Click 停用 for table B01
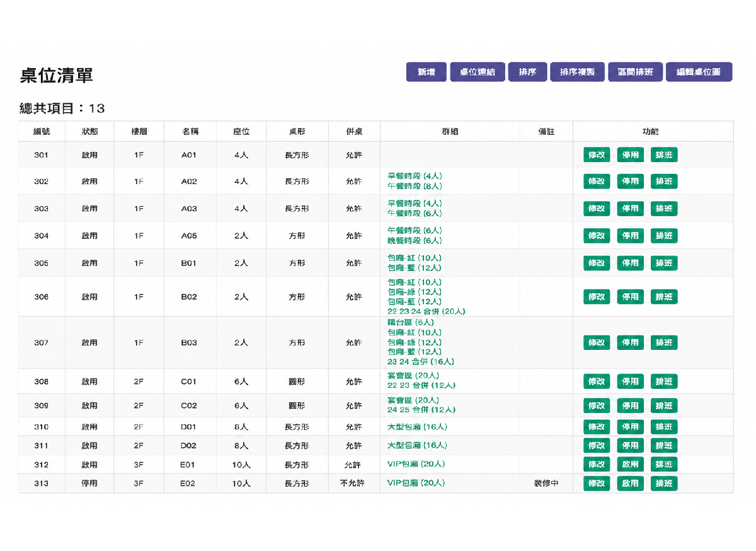Viewport: 756px width, 551px height. point(630,263)
